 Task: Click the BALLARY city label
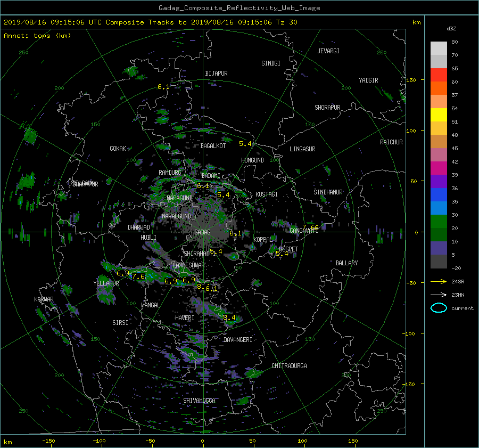(346, 263)
